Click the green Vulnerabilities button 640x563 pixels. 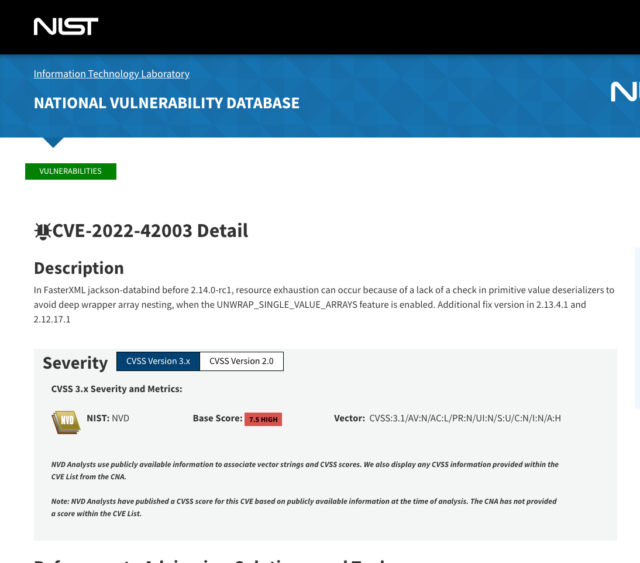(x=71, y=171)
